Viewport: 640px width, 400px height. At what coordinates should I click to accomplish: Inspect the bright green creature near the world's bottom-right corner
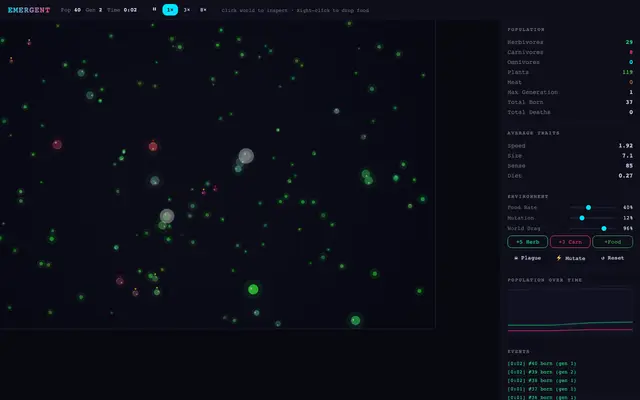[356, 320]
